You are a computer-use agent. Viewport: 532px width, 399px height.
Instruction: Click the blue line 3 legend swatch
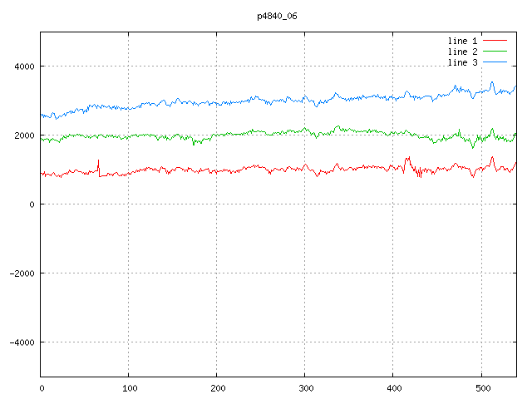click(x=495, y=62)
